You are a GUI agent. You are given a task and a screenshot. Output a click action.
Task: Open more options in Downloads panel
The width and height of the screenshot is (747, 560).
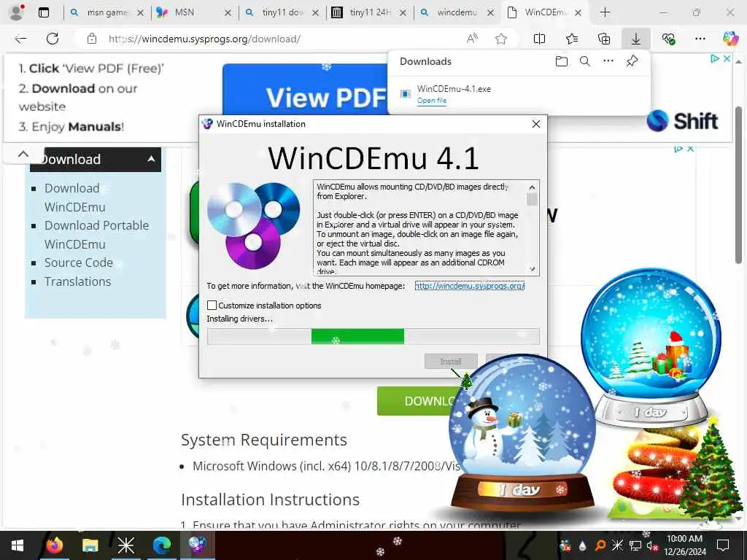pyautogui.click(x=608, y=61)
